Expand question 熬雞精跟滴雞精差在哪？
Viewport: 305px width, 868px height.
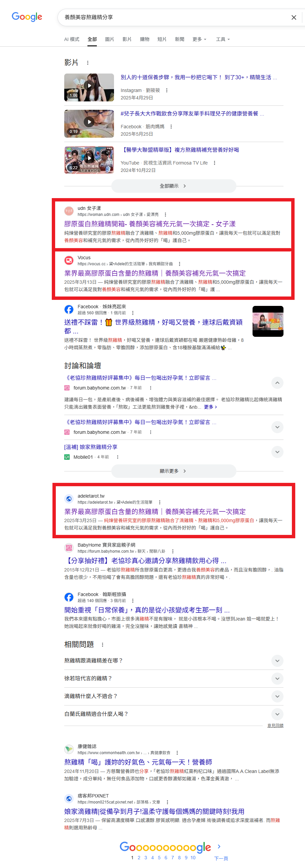click(174, 661)
